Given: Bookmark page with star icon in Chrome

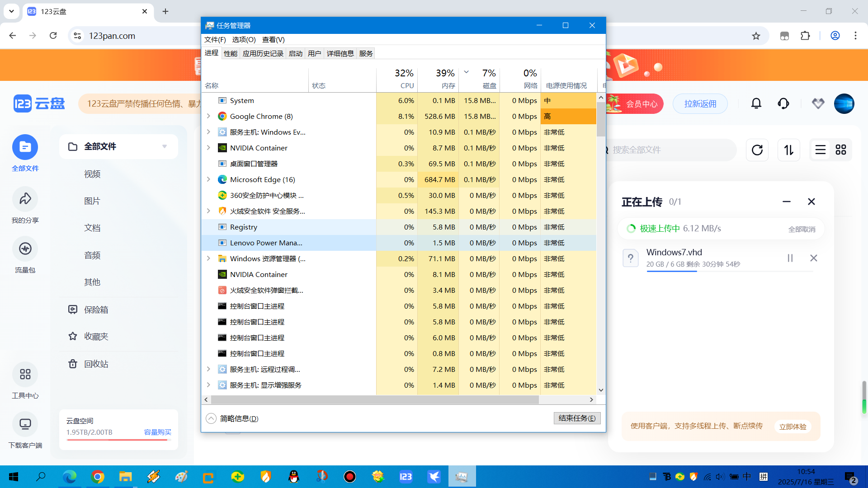Looking at the screenshot, I should pos(756,36).
